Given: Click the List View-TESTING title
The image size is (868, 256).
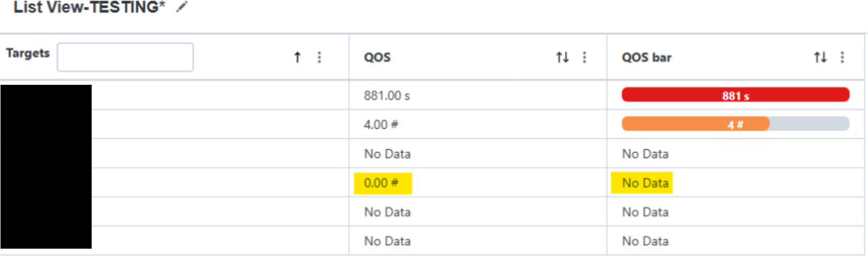Looking at the screenshot, I should pyautogui.click(x=89, y=7).
